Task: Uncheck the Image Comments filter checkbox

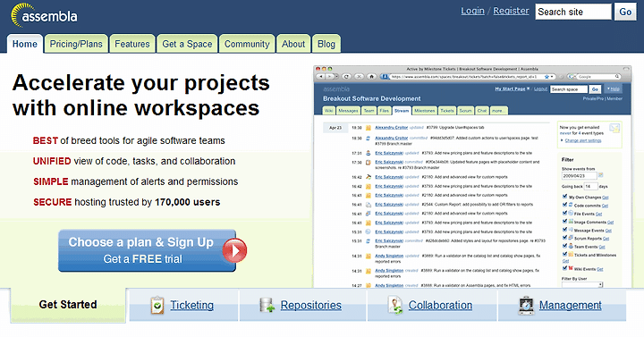Action: click(x=564, y=221)
